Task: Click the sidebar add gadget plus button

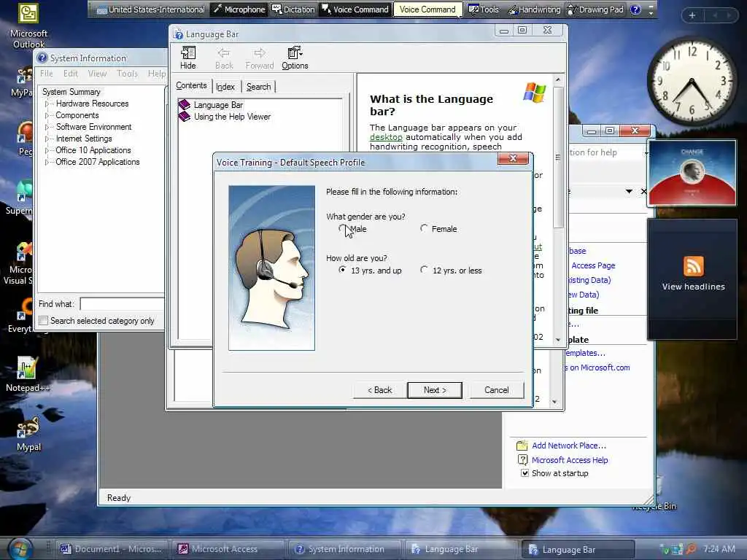Action: coord(692,15)
